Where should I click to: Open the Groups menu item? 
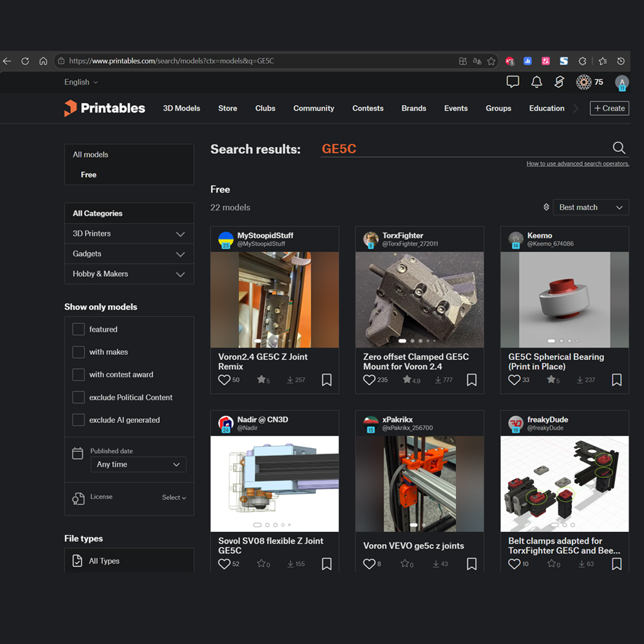pyautogui.click(x=498, y=108)
